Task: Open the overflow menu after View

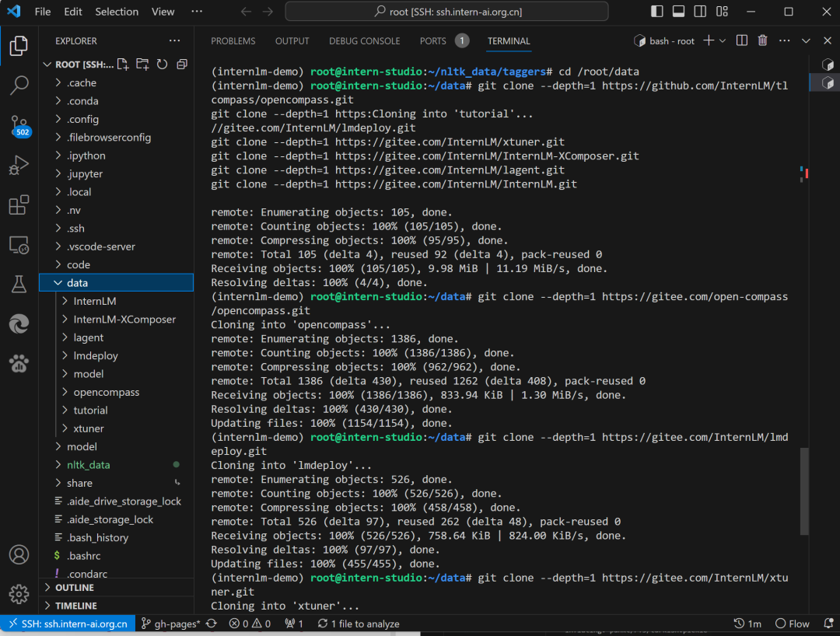Action: (197, 11)
